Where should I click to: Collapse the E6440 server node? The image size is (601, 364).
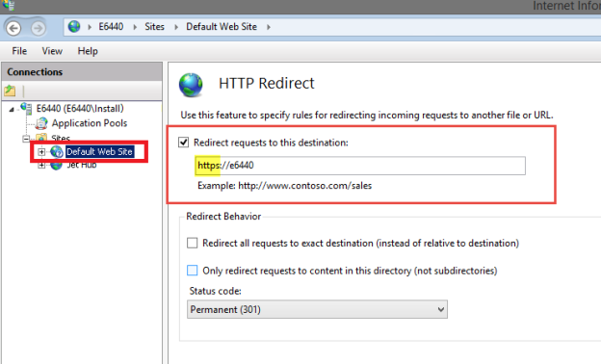click(x=12, y=110)
